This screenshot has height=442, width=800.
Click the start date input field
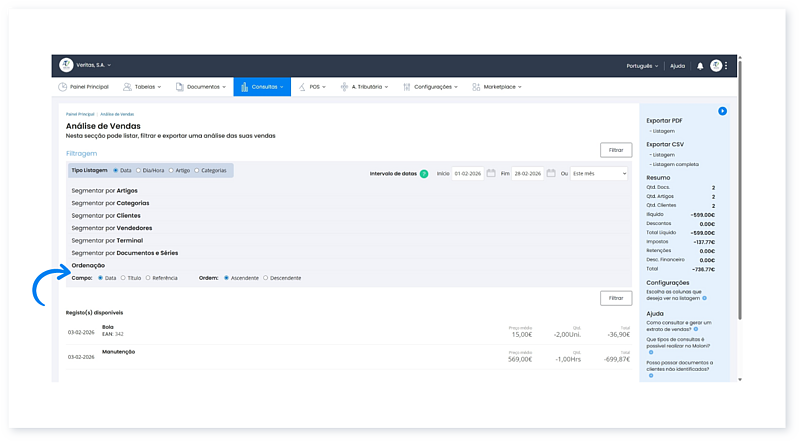468,173
